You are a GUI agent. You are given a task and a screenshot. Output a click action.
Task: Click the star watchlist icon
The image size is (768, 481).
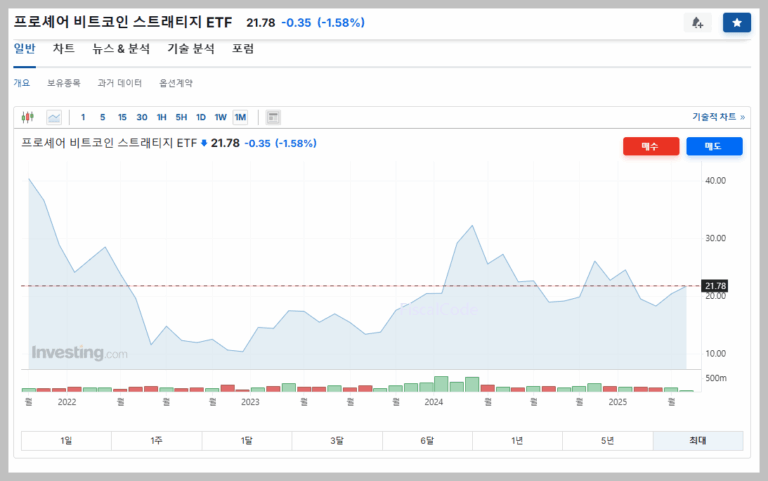(x=737, y=22)
